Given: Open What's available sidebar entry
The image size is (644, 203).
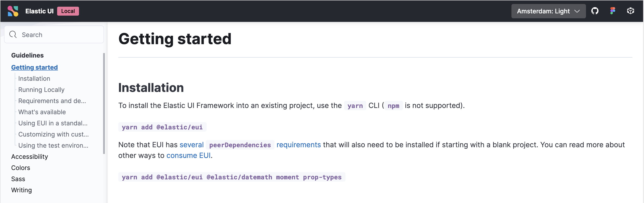Looking at the screenshot, I should tap(42, 112).
